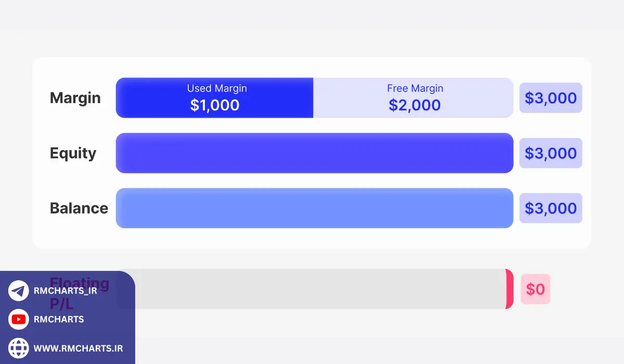Screen dimensions: 624x364
Task: Open the WWW.RMCHARTS.IR link
Action: pyautogui.click(x=78, y=348)
